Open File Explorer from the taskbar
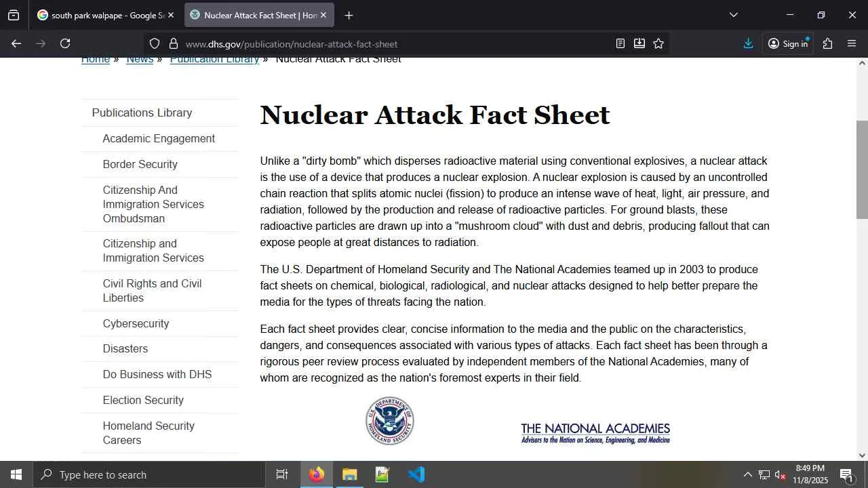Screen dimensions: 868x488 click(x=350, y=474)
